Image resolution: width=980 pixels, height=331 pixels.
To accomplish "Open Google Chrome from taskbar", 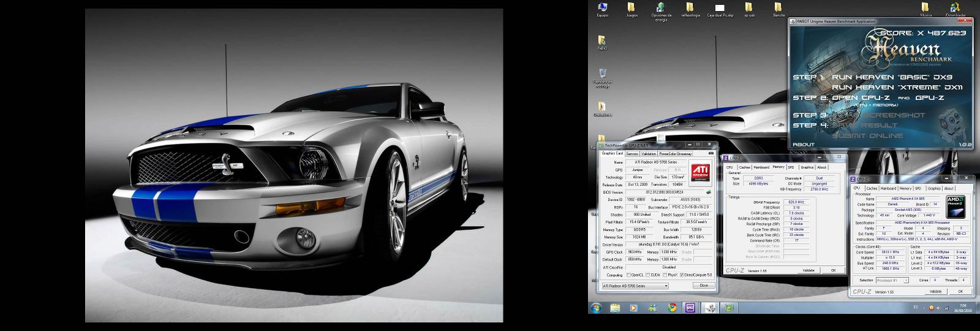I will click(672, 308).
